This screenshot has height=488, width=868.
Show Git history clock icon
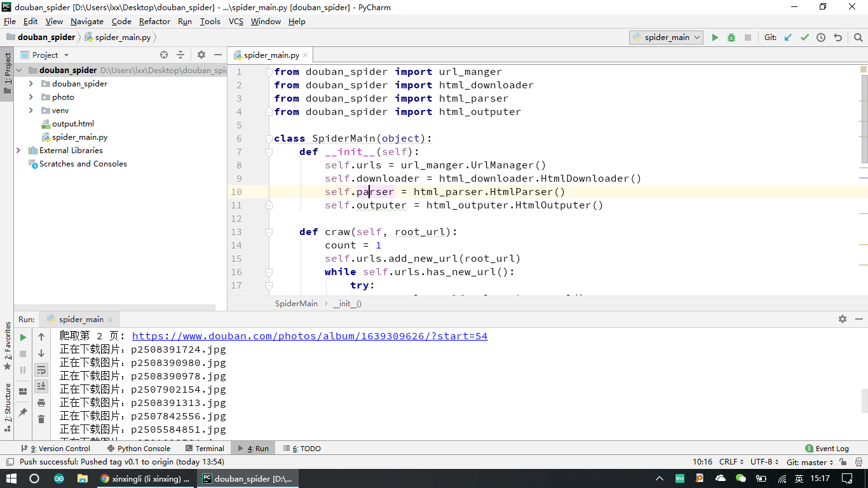click(821, 37)
